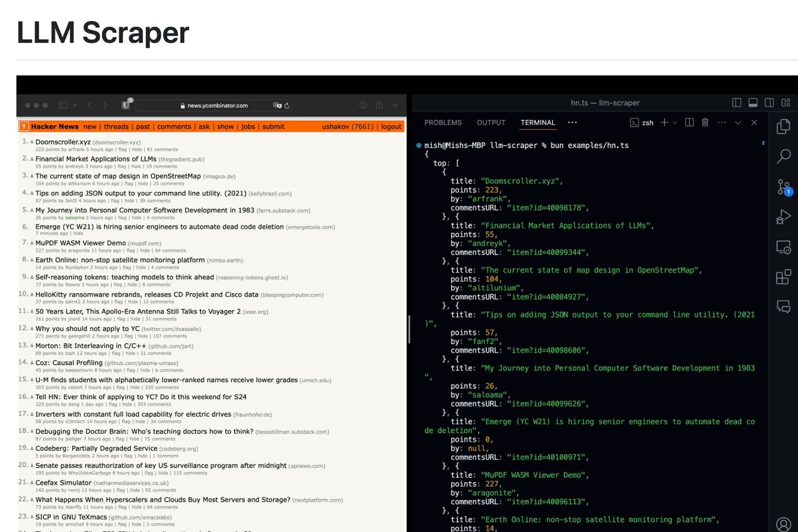Toggle Safari sidebar button
The width and height of the screenshot is (798, 532).
[x=63, y=105]
